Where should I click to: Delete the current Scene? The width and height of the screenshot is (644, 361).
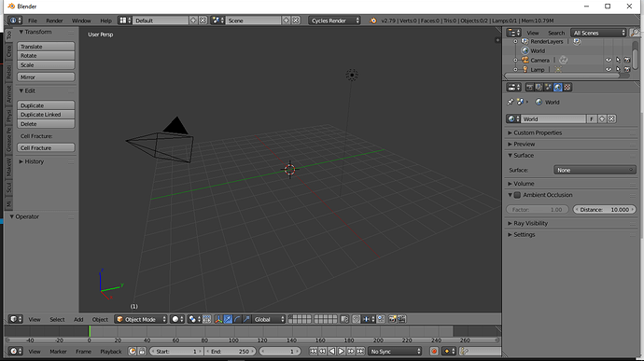(296, 21)
